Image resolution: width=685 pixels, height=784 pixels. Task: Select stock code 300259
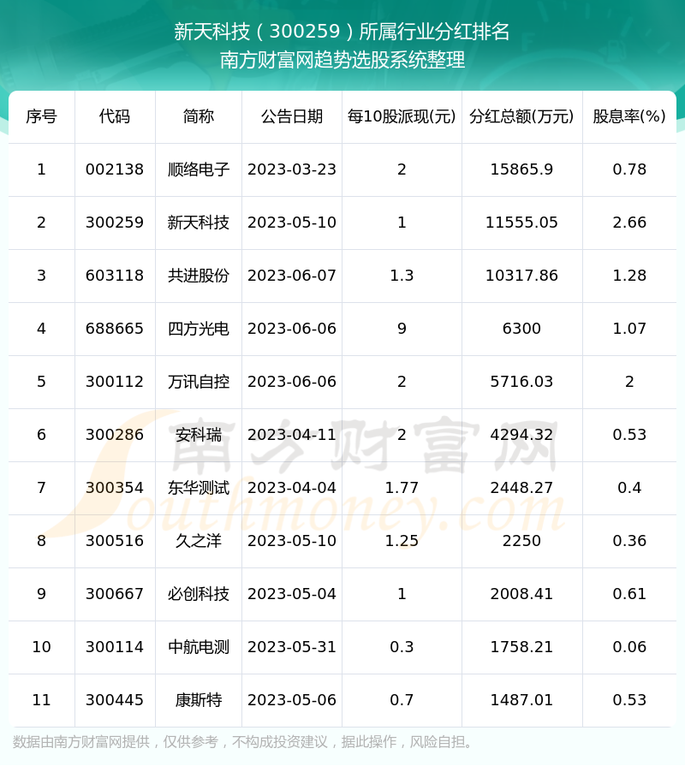[x=115, y=223]
